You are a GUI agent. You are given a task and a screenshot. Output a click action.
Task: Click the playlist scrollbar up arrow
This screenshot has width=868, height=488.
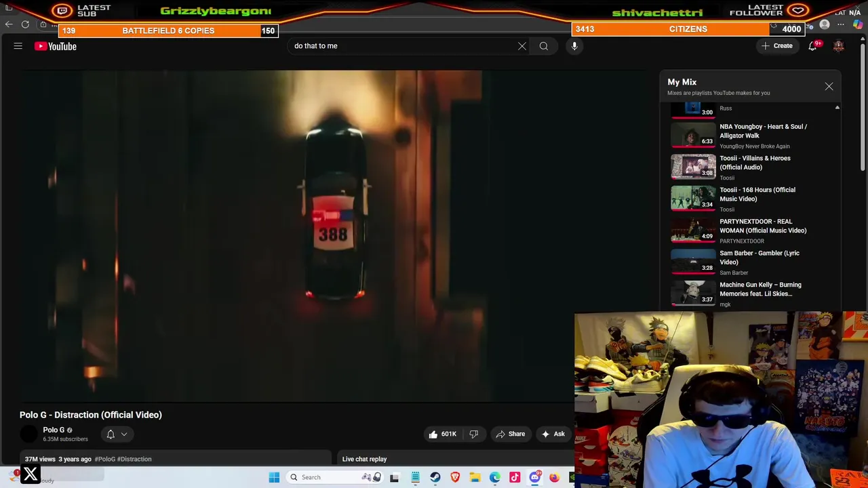coord(837,108)
